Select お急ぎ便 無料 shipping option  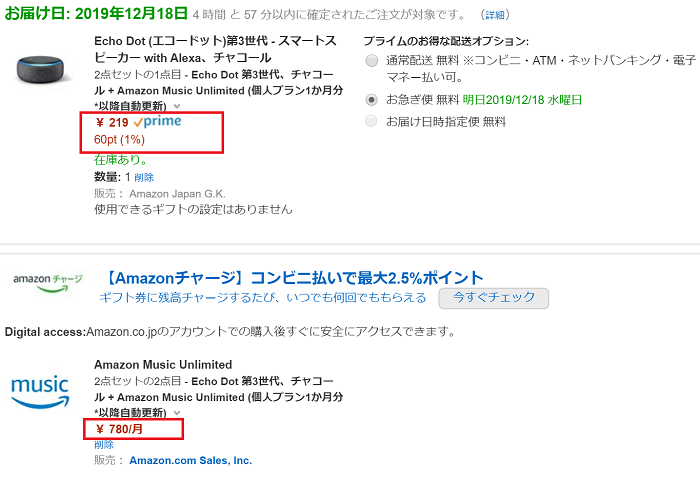click(371, 100)
